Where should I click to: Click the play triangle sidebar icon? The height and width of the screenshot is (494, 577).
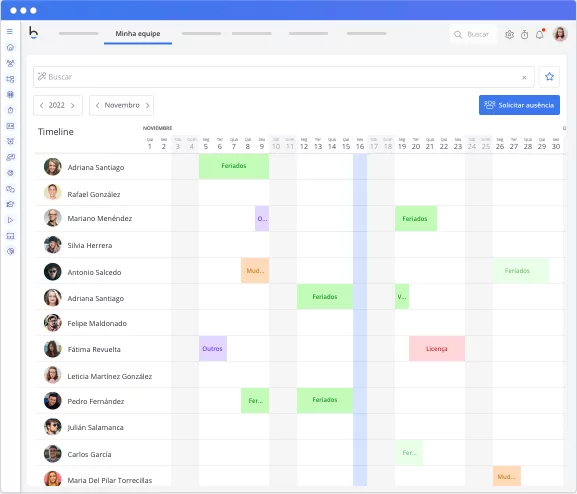click(x=10, y=220)
